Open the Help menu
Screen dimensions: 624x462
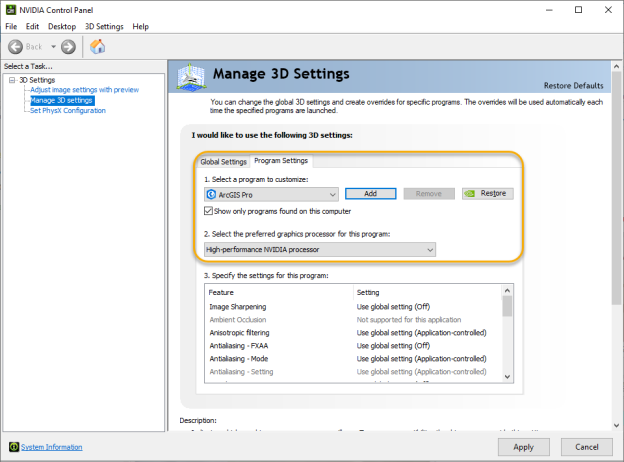click(x=140, y=26)
